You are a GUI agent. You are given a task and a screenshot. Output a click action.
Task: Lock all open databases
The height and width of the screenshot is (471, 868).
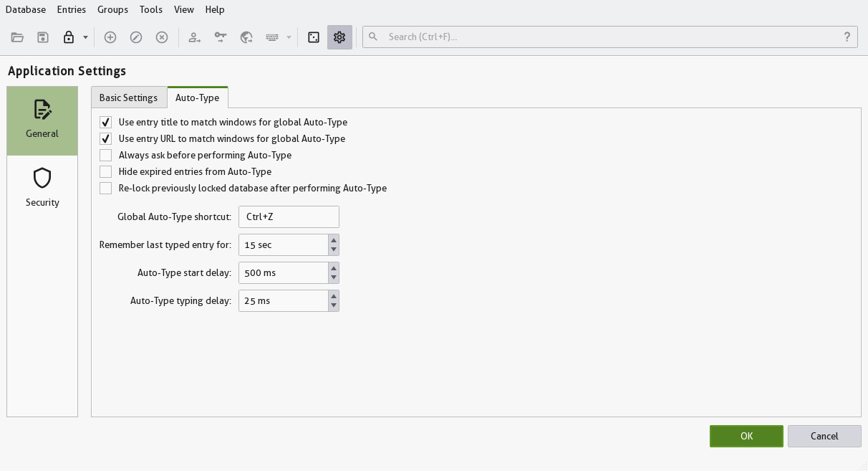pos(67,37)
